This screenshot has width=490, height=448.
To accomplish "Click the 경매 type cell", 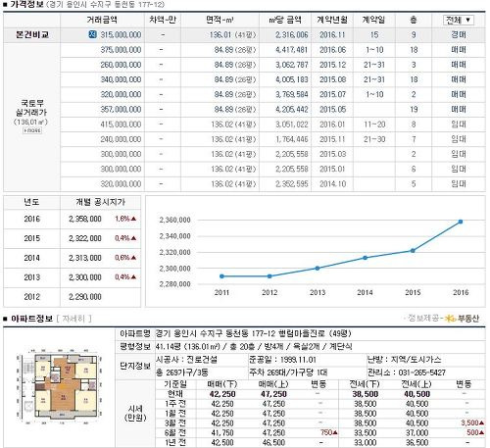I will click(x=459, y=34).
